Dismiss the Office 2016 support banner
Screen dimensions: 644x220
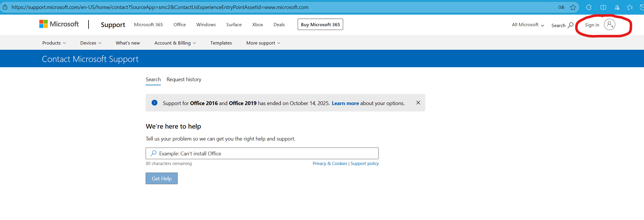click(418, 103)
